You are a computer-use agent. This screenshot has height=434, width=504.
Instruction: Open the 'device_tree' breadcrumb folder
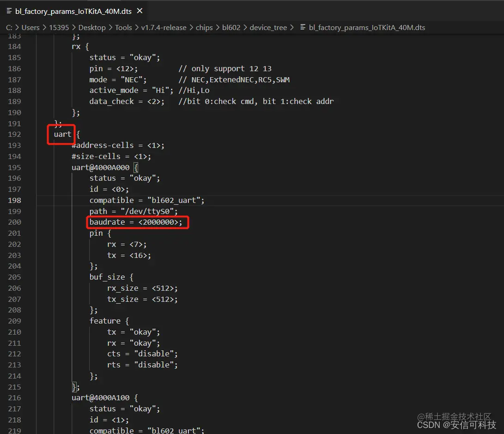[x=268, y=28]
